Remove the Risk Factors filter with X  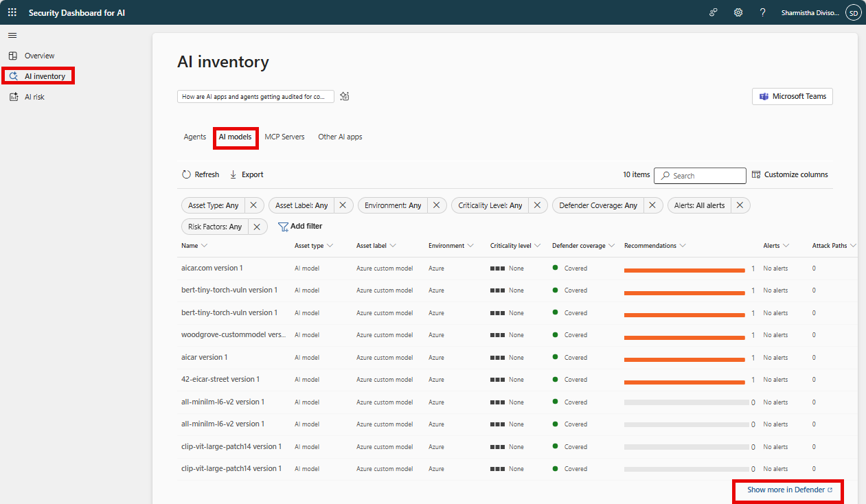[257, 227]
